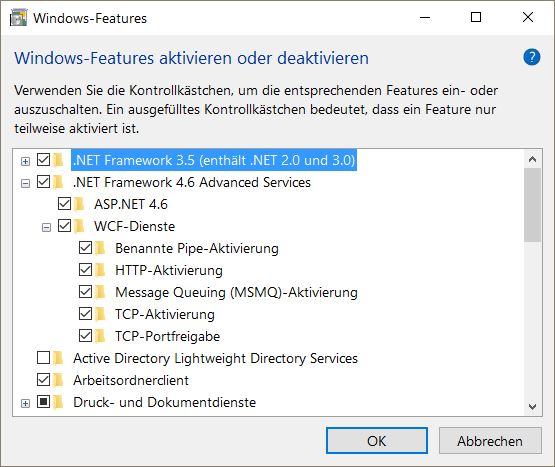Confirm changes with the OK button
This screenshot has height=467, width=555.
(377, 441)
